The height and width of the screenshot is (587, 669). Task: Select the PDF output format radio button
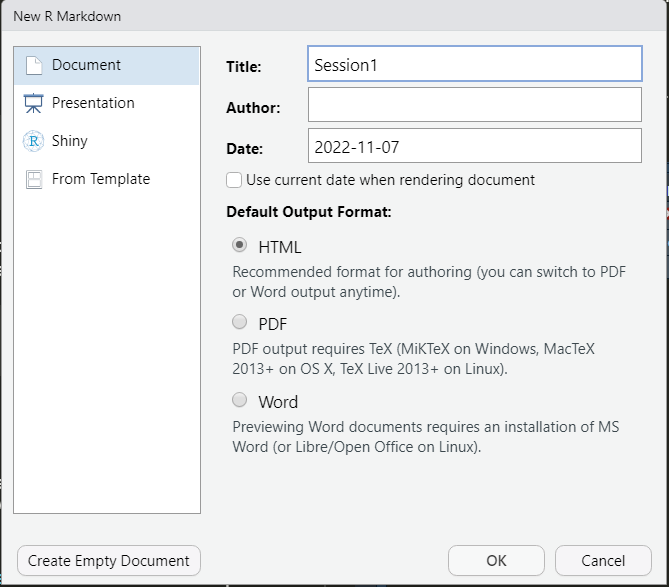239,322
